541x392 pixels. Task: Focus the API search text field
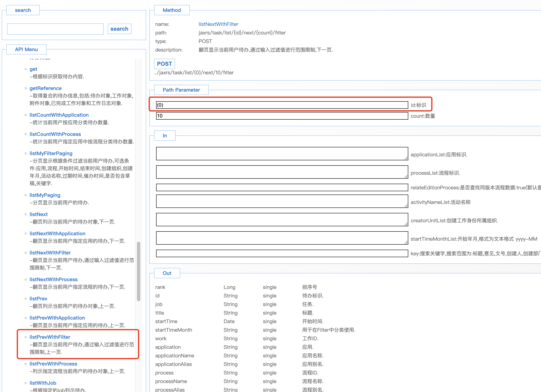[55, 29]
